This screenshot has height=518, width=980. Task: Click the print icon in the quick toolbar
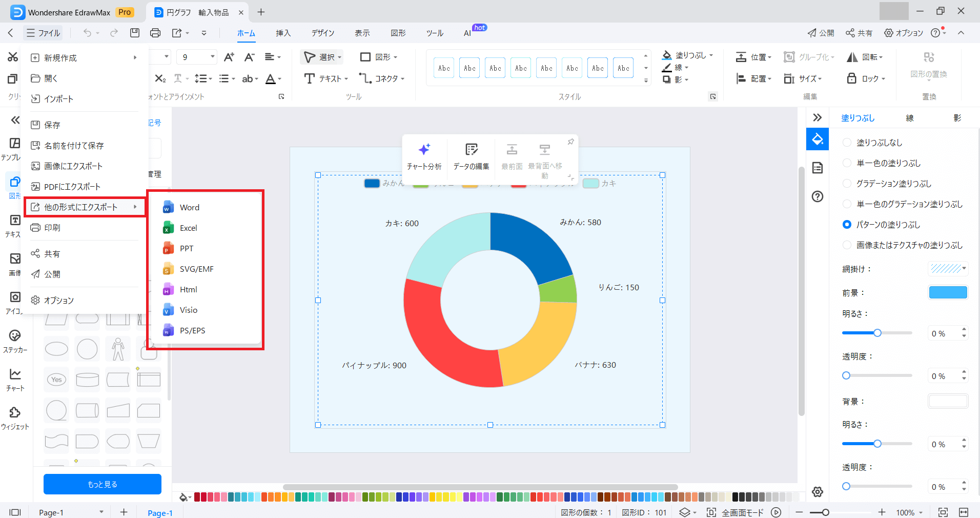coord(155,33)
